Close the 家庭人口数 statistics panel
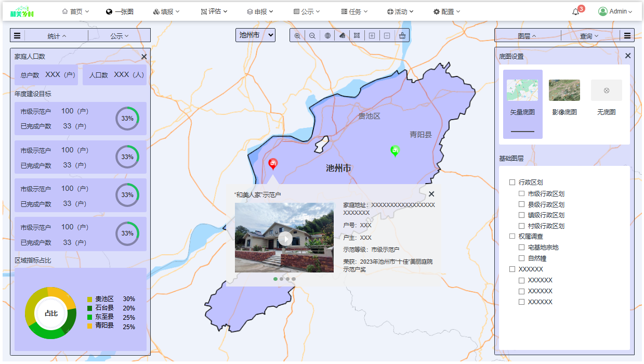Image resolution: width=644 pixels, height=364 pixels. (x=144, y=57)
